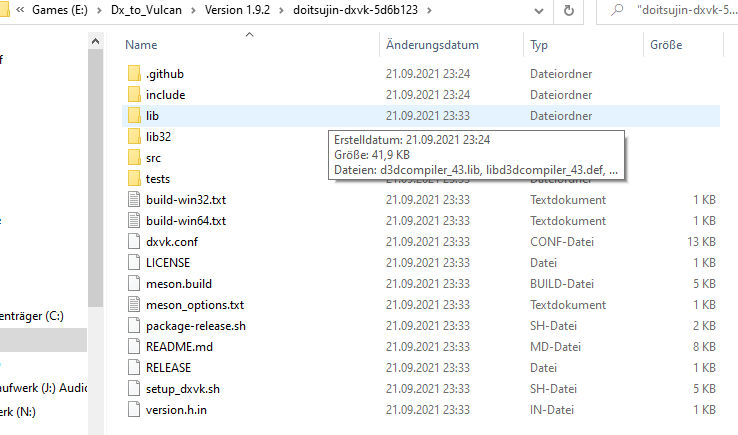Click the dxvk.conf file icon
738x435 pixels.
point(134,242)
